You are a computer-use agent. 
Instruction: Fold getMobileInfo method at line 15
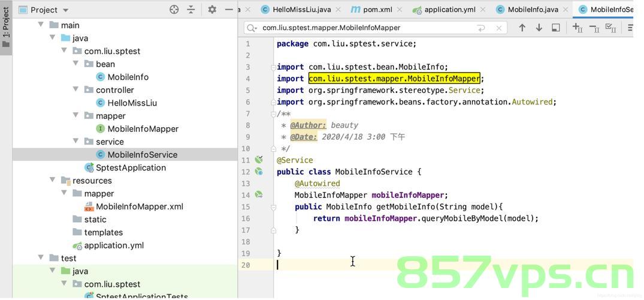(273, 206)
